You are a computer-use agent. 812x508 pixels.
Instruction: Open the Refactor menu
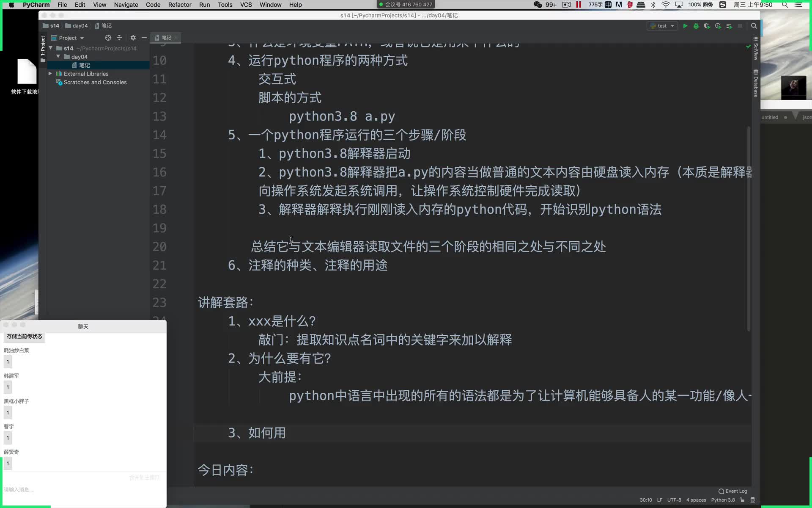point(180,5)
